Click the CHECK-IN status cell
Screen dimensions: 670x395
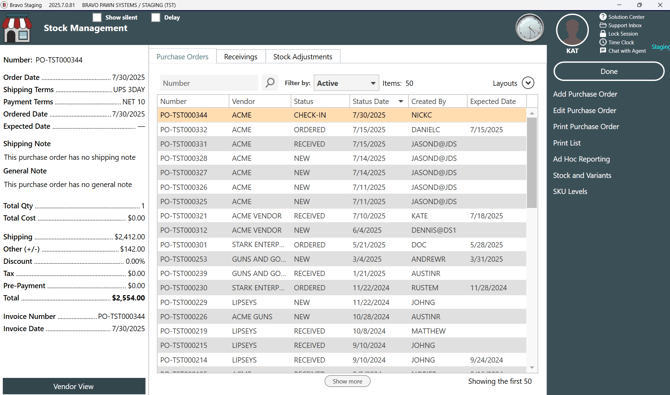pos(310,115)
